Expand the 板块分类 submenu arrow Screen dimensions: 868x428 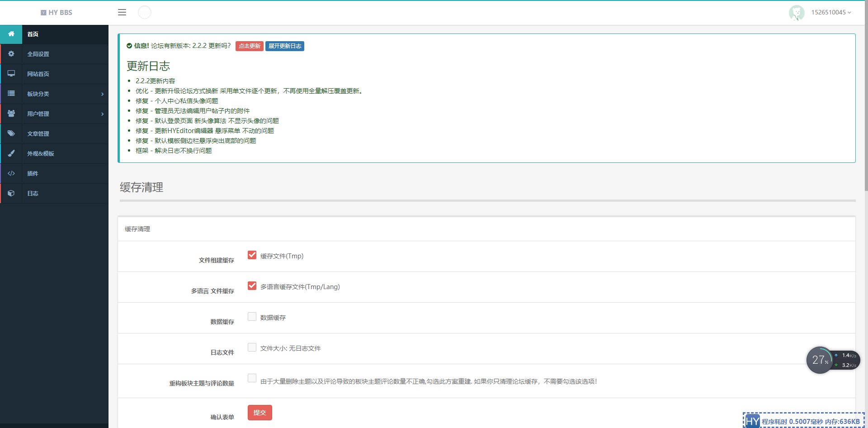[103, 94]
